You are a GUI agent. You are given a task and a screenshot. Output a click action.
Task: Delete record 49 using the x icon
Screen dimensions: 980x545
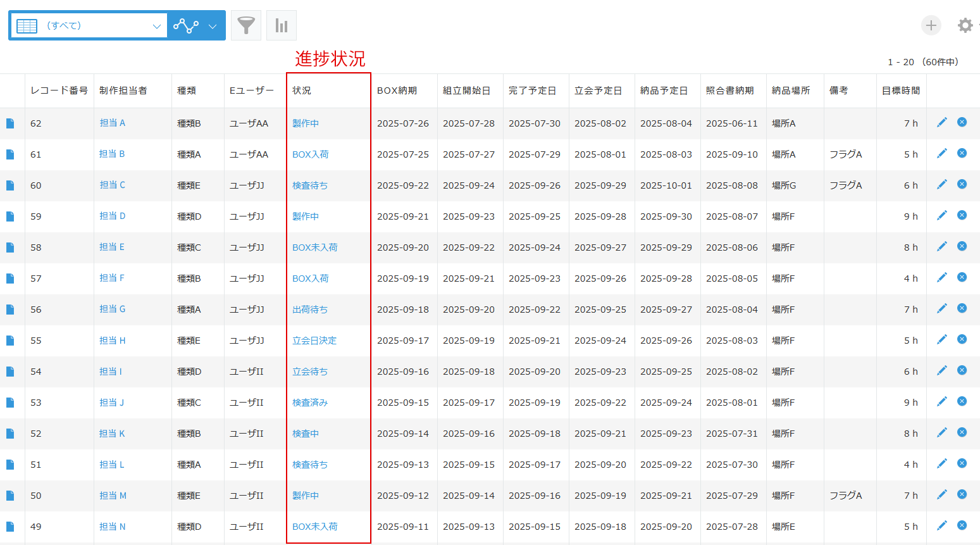pos(962,525)
